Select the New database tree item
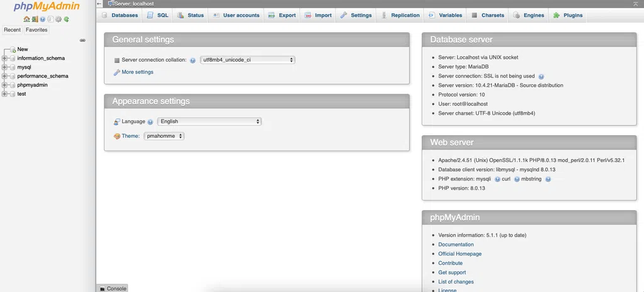The height and width of the screenshot is (292, 644). point(23,49)
